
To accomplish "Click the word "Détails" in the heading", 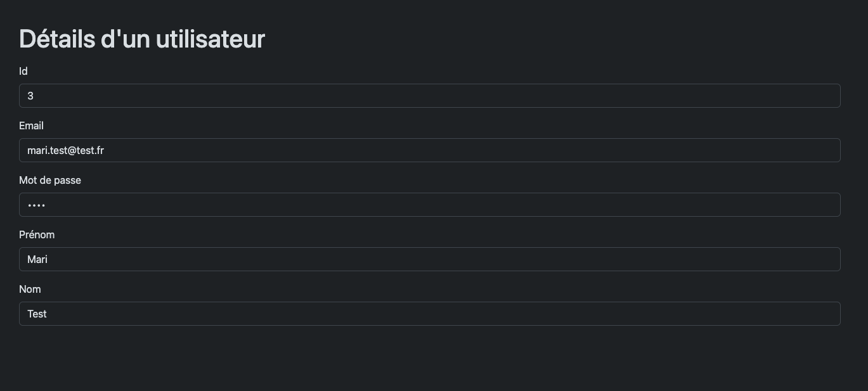I will (56, 39).
